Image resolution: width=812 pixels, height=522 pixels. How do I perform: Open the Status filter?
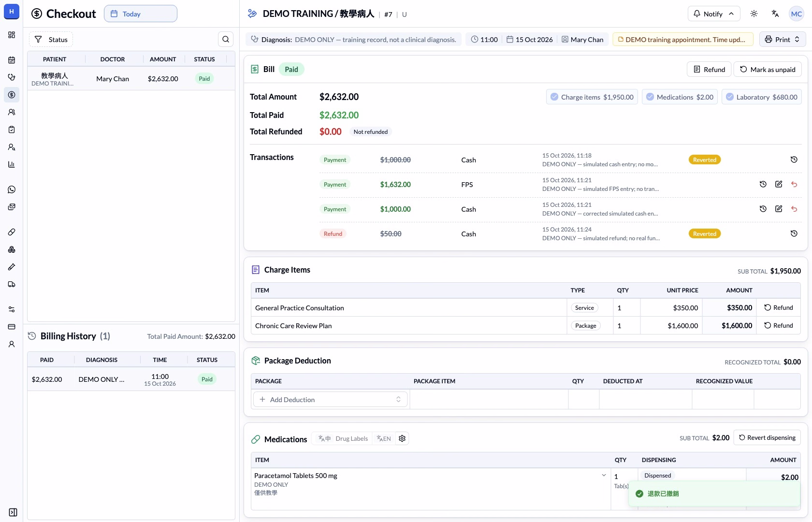pos(51,39)
